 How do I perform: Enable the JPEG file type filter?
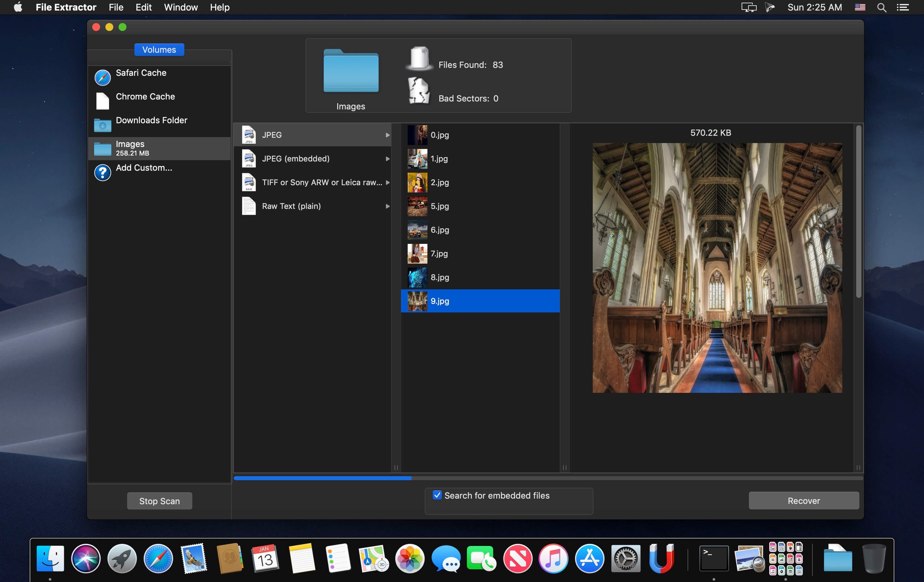(x=315, y=135)
